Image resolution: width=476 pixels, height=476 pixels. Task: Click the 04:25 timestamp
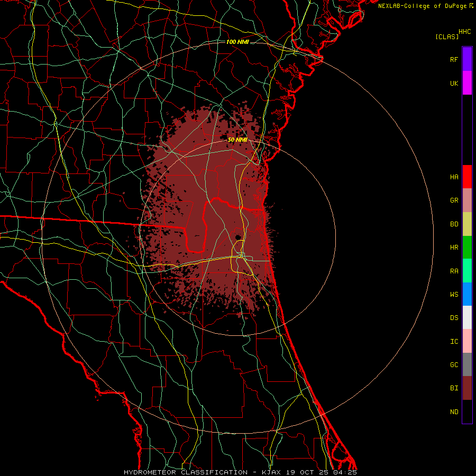tap(345, 472)
